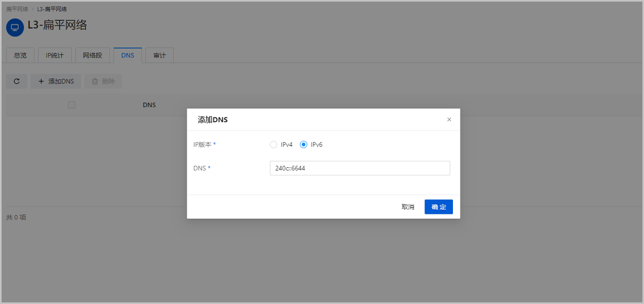Select the IPv6 radio button
Screen dimensions: 644x304
[304, 145]
